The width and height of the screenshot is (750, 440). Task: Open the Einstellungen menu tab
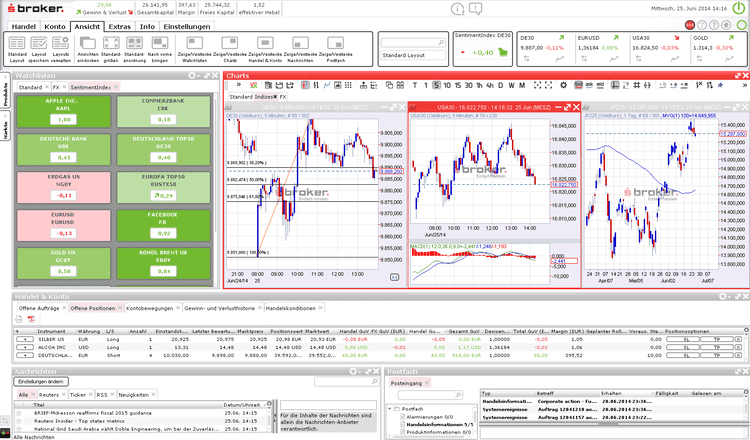coord(187,27)
